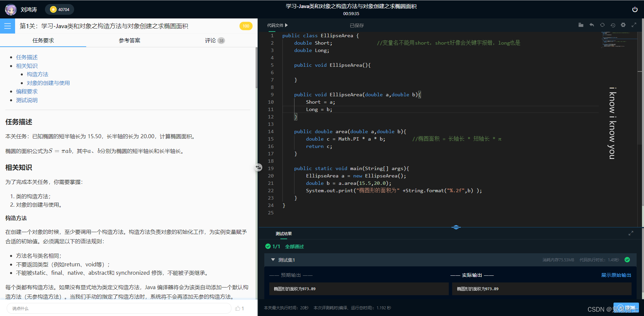Image resolution: width=644 pixels, height=316 pixels.
Task: Click line number 20 in gutter
Action: point(271,176)
